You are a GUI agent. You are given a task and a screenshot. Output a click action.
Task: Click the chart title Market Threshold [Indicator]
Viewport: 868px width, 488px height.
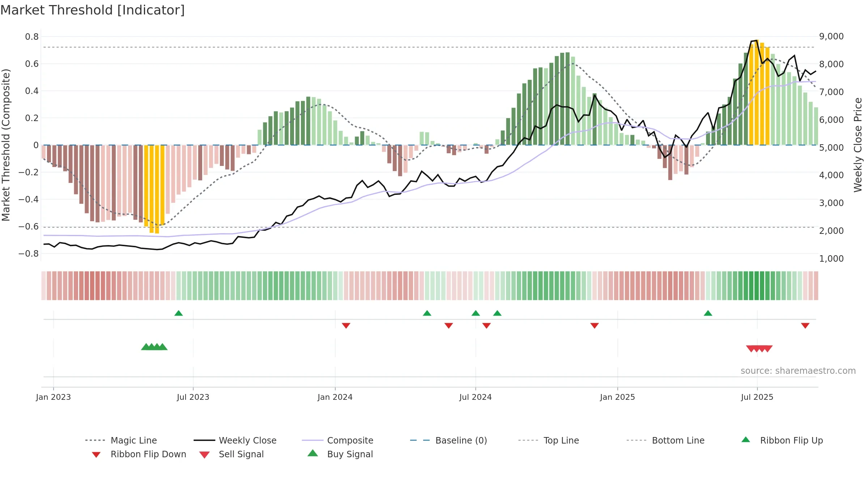(93, 10)
